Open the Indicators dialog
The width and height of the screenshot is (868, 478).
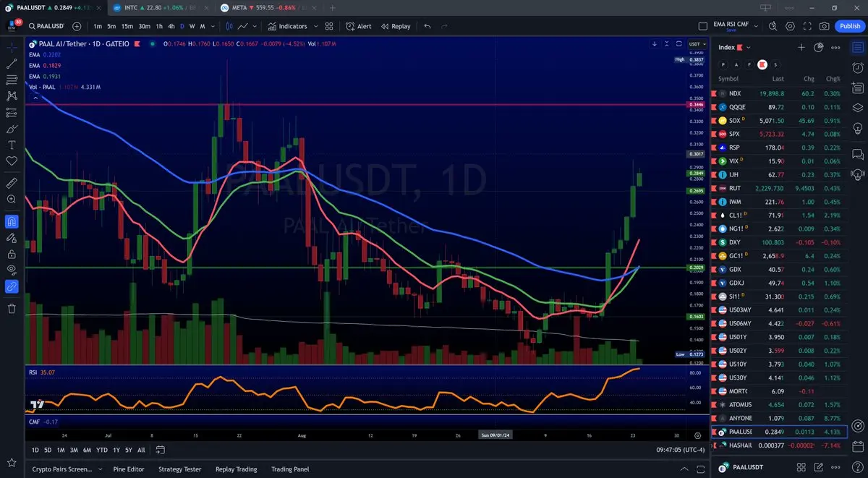(288, 26)
